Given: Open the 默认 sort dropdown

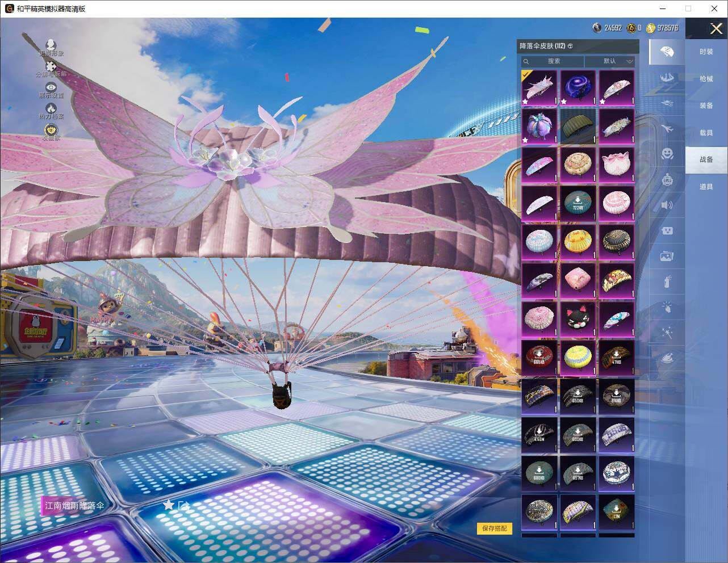Looking at the screenshot, I should coord(610,61).
